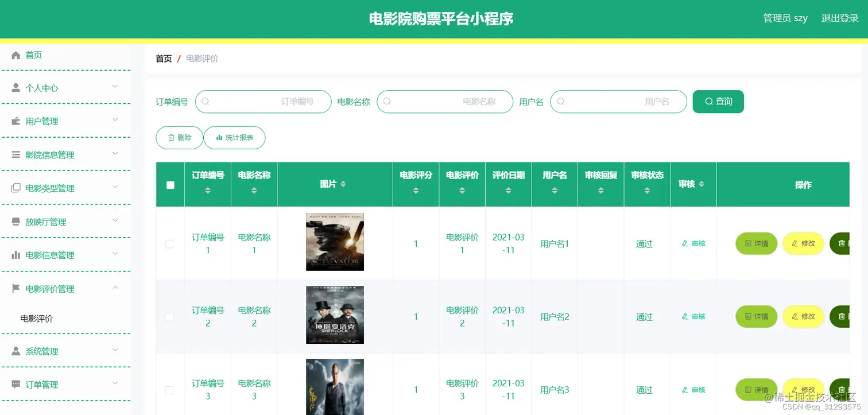Click 审核 link in the 用户名1 row

click(693, 243)
